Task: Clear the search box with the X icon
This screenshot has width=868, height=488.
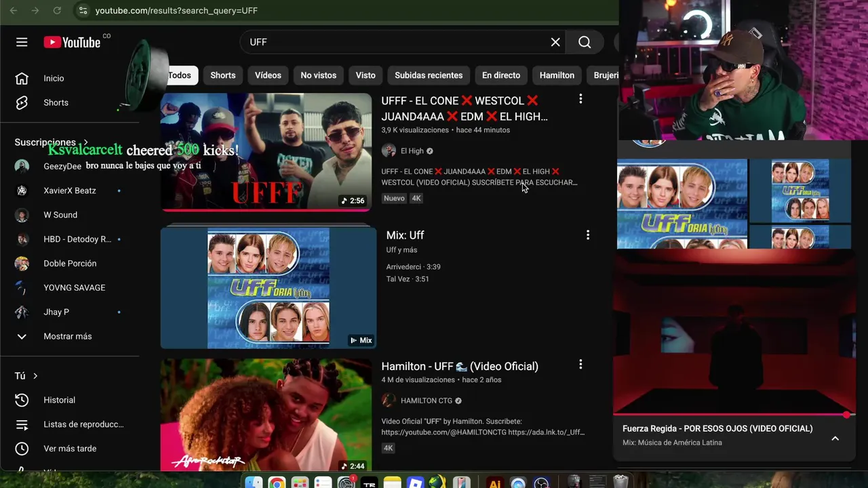Action: 555,42
